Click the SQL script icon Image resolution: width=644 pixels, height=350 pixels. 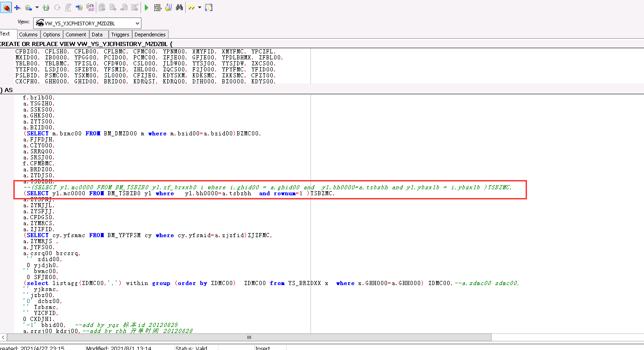68,7
